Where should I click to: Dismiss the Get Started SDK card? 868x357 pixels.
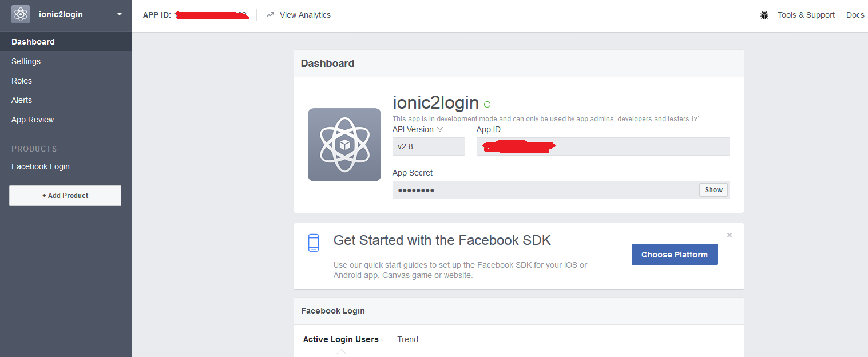(730, 235)
